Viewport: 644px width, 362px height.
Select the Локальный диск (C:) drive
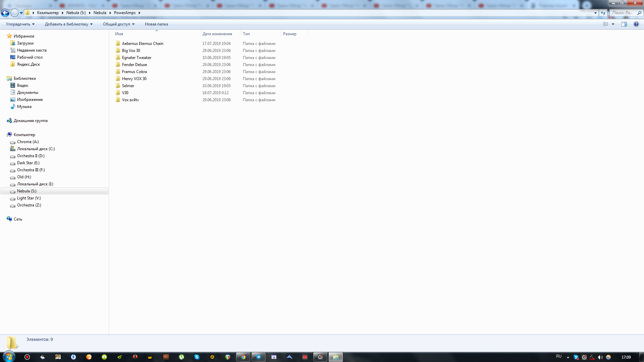click(36, 149)
